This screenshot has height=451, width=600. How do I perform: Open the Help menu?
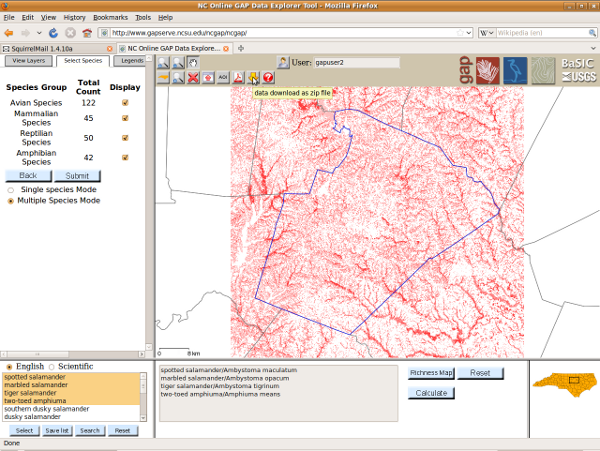(165, 18)
